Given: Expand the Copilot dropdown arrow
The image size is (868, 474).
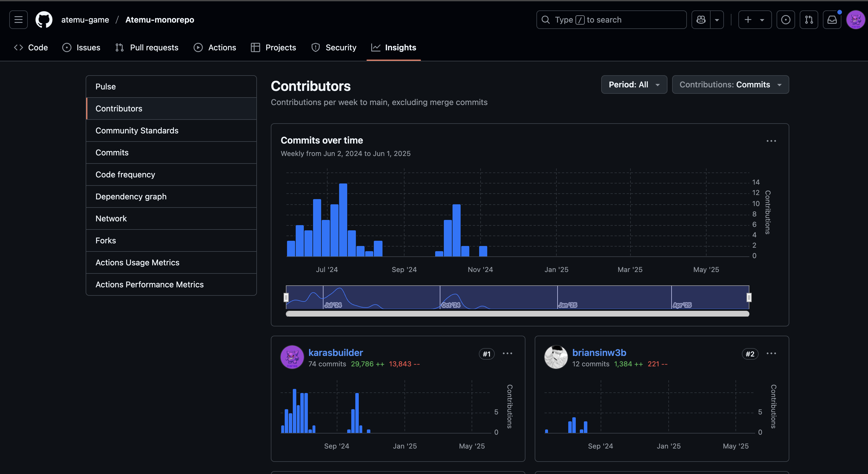Looking at the screenshot, I should click(717, 20).
